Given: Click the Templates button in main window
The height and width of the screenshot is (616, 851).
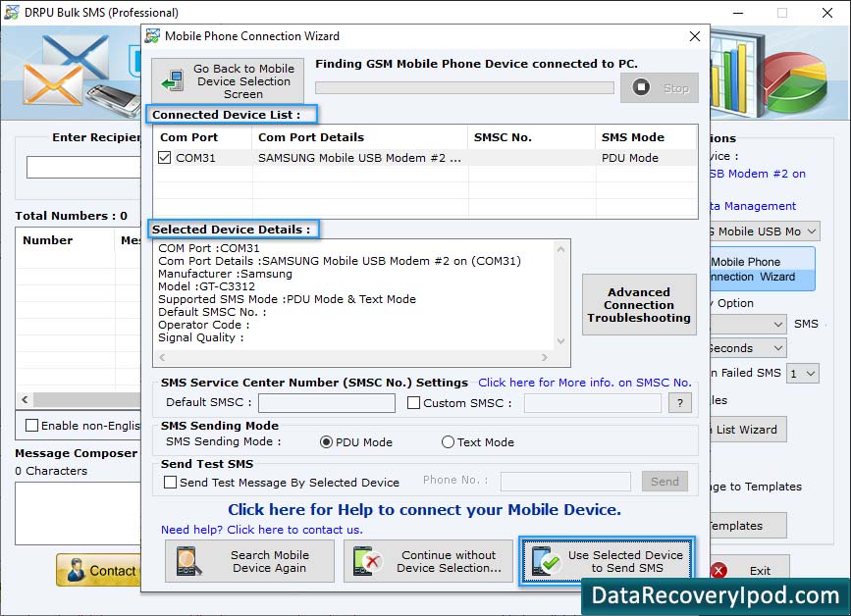Looking at the screenshot, I should tap(747, 526).
